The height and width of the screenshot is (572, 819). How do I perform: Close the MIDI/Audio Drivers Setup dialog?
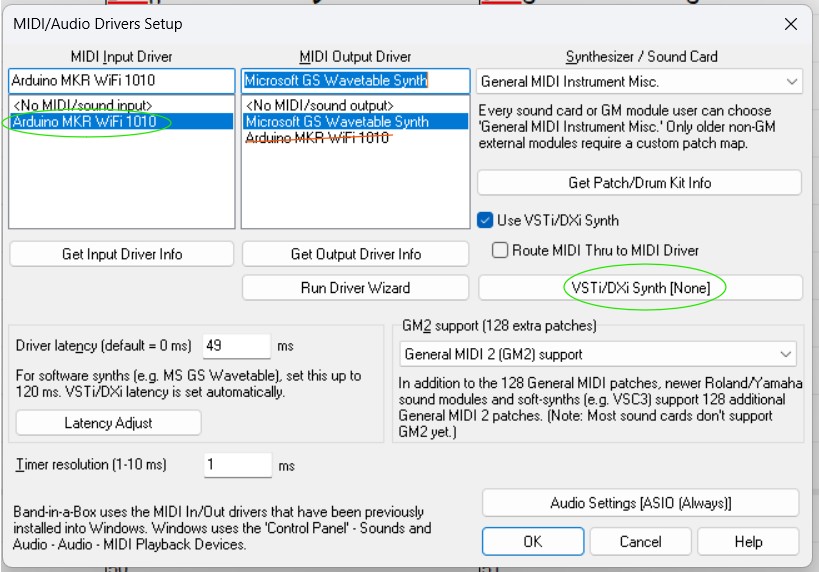790,24
